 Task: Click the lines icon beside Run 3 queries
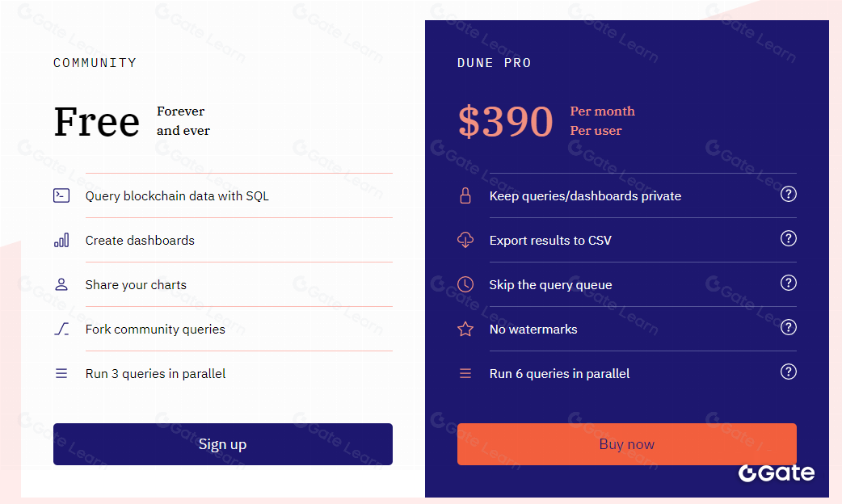(61, 373)
